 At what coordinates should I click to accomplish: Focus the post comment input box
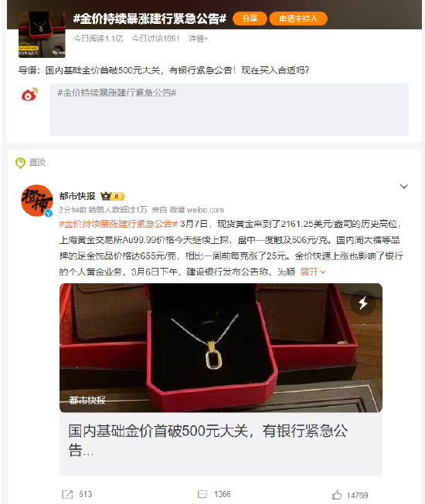[x=229, y=110]
